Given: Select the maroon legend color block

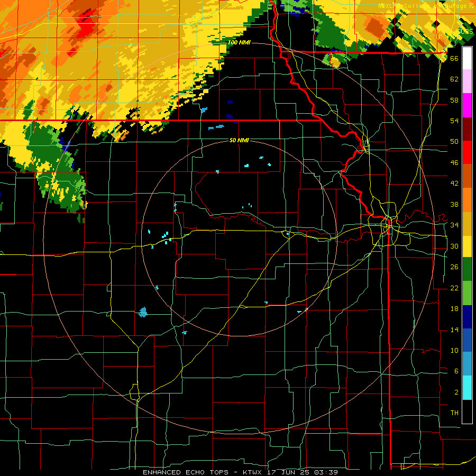Looking at the screenshot, I should (467, 129).
